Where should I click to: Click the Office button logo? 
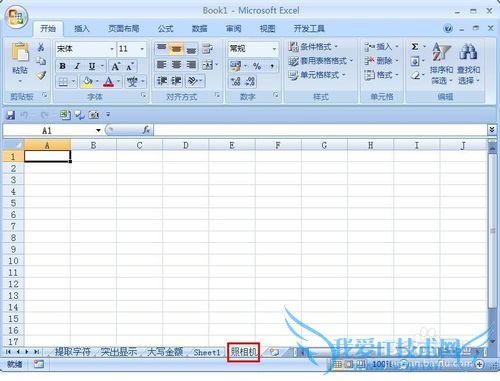pyautogui.click(x=16, y=17)
